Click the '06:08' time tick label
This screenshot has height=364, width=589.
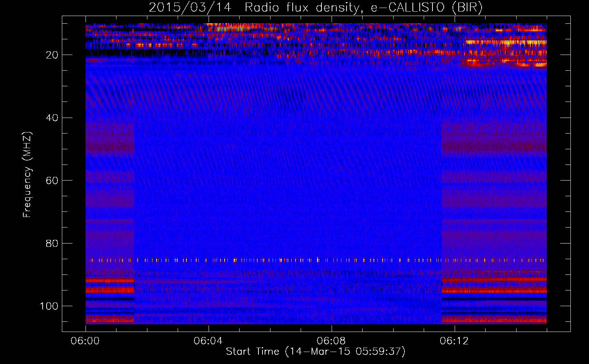point(332,341)
